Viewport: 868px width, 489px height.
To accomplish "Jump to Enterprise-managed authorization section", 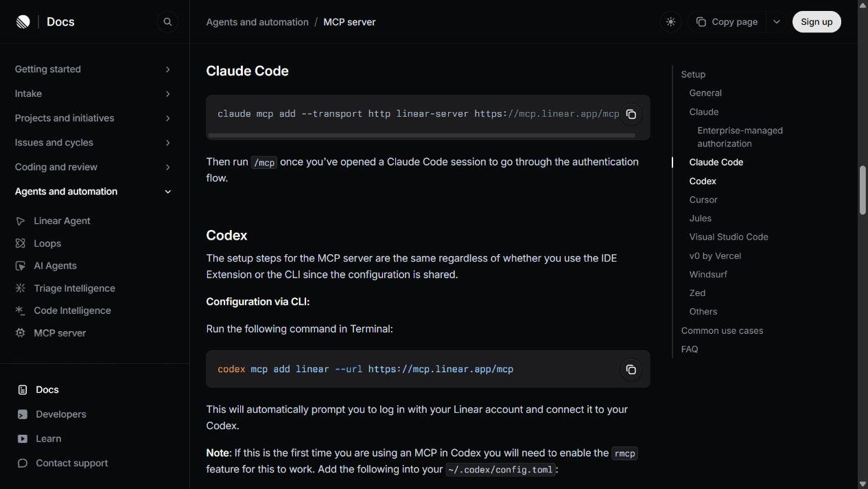I will pyautogui.click(x=740, y=137).
